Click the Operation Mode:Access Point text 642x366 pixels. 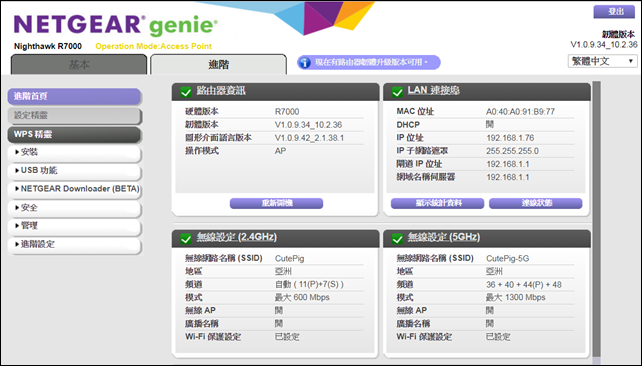tap(154, 46)
